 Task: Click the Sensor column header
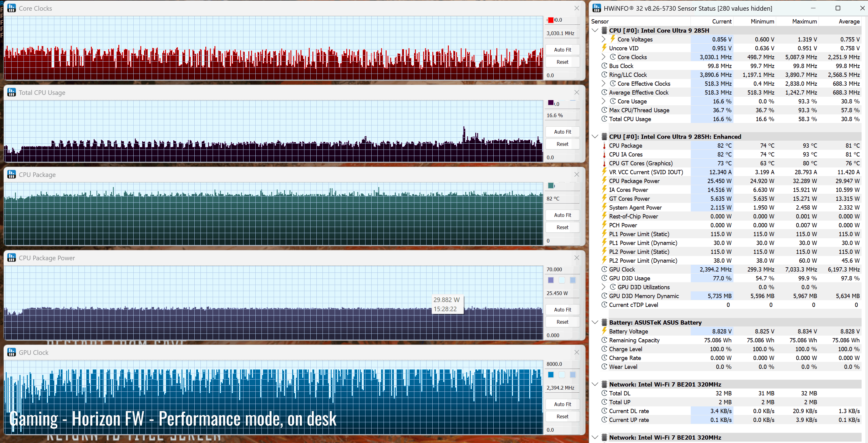coord(600,21)
